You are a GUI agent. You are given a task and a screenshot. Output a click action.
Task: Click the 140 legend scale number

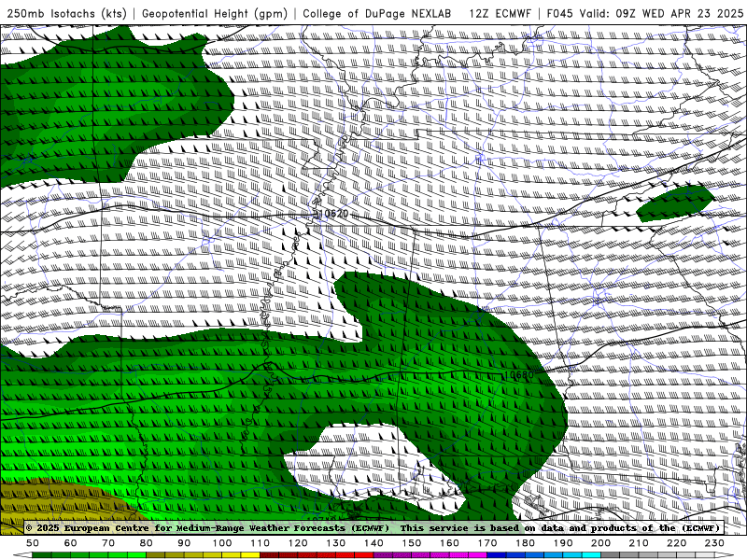tap(373, 543)
